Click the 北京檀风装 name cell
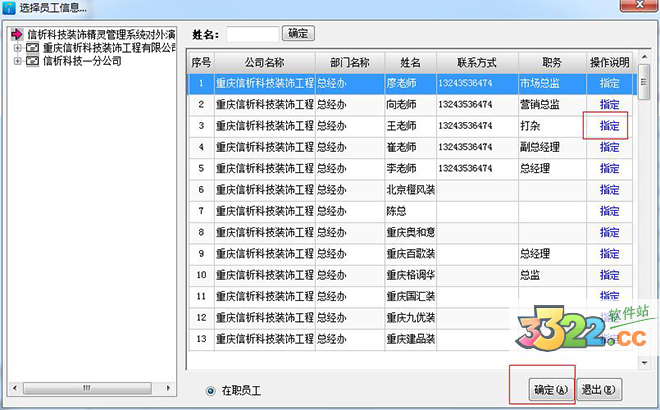Viewport: 660px width, 410px height. pos(410,190)
